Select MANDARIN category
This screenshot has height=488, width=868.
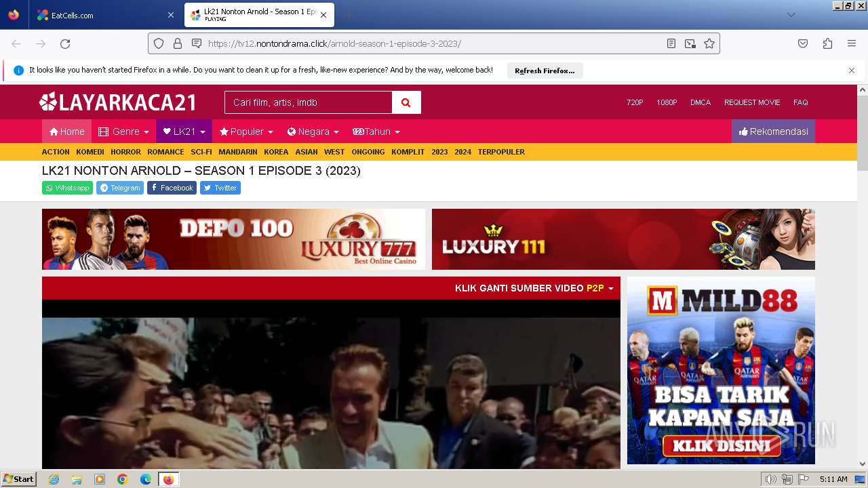pyautogui.click(x=238, y=152)
